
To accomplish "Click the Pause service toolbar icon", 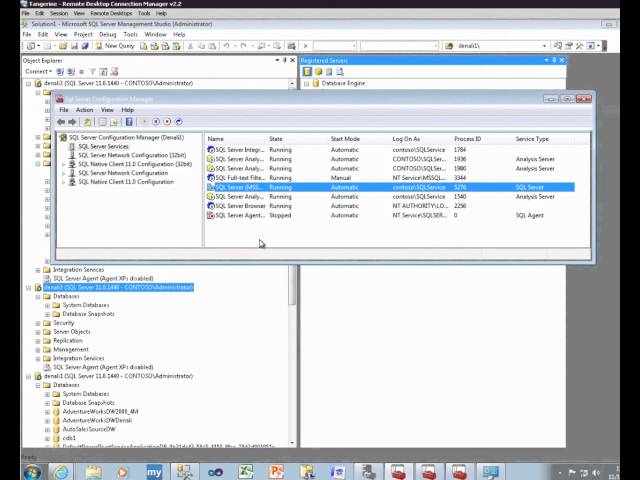I will point(156,122).
